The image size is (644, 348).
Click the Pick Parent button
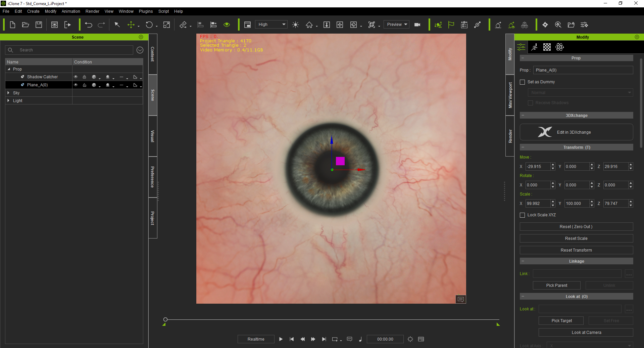point(557,286)
